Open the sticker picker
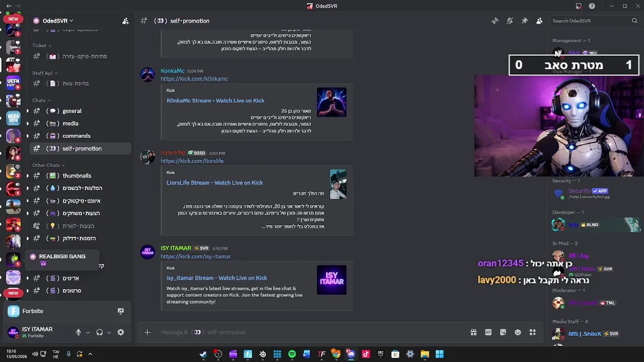This screenshot has height=362, width=644. click(503, 332)
